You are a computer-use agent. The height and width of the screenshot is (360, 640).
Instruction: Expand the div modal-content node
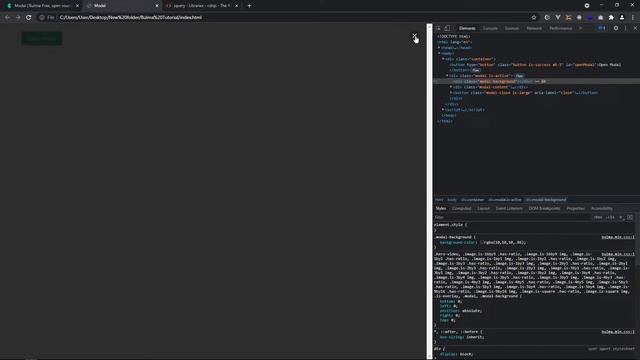point(451,87)
